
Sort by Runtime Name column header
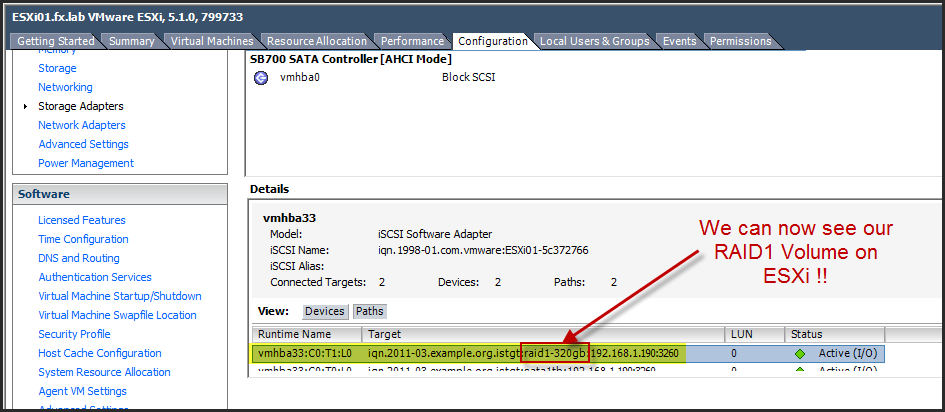(307, 334)
